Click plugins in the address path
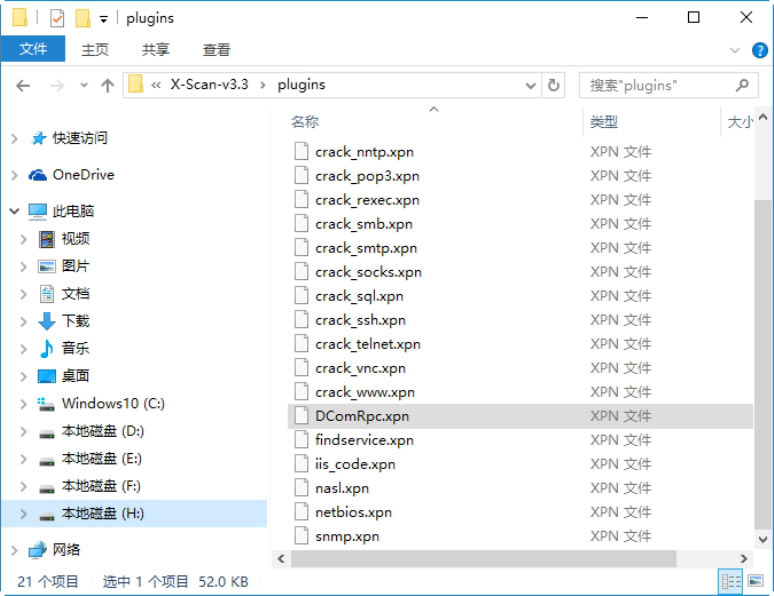 [301, 84]
